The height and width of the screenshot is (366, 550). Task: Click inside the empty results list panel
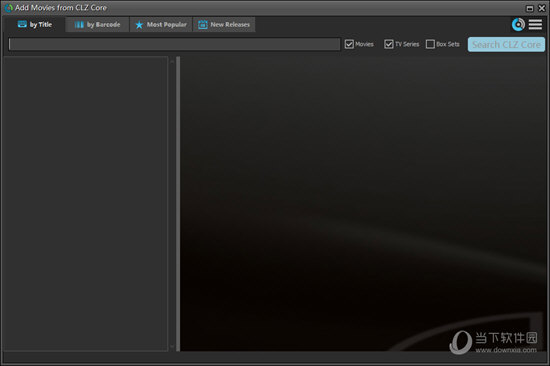(85, 204)
